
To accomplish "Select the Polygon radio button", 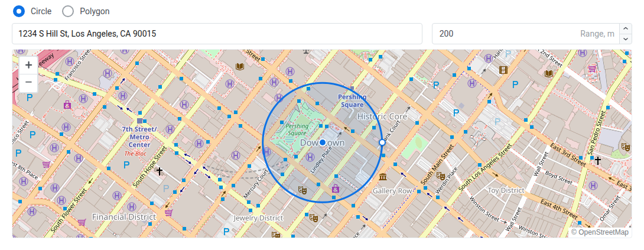I will point(68,11).
